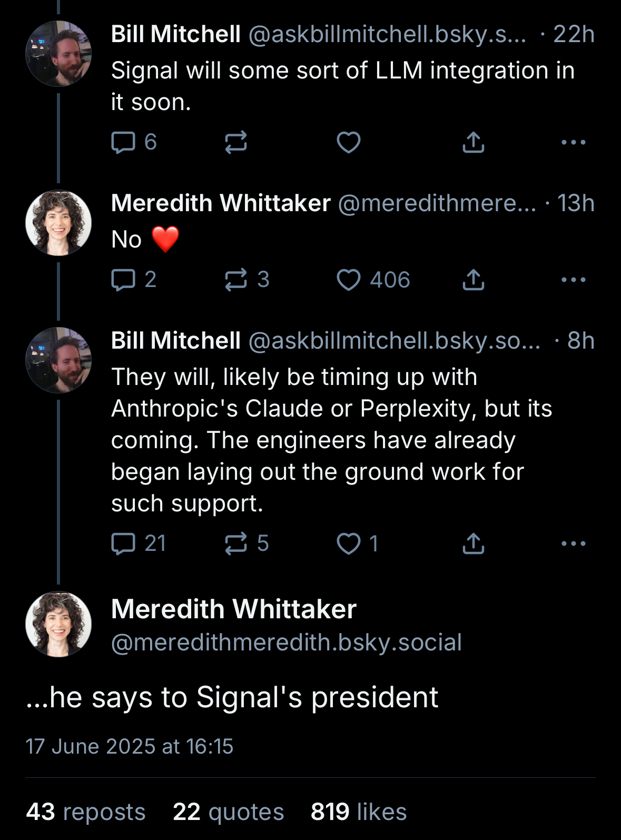Viewport: 621px width, 840px height.
Task: Open the @meredithmeredith.bsky.social handle link
Action: pyautogui.click(x=286, y=643)
